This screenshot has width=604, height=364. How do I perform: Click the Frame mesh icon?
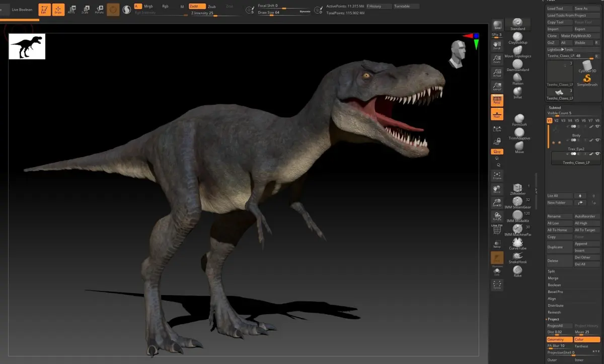click(x=497, y=176)
